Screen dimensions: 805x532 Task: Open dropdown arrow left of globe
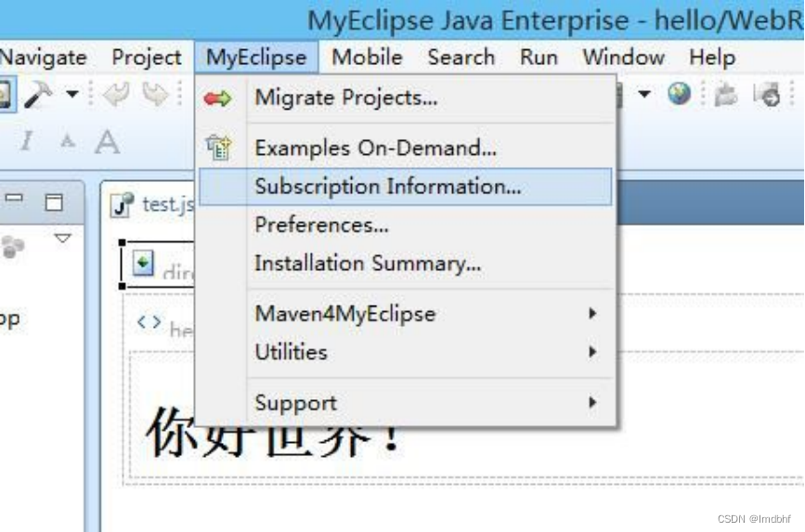(644, 94)
